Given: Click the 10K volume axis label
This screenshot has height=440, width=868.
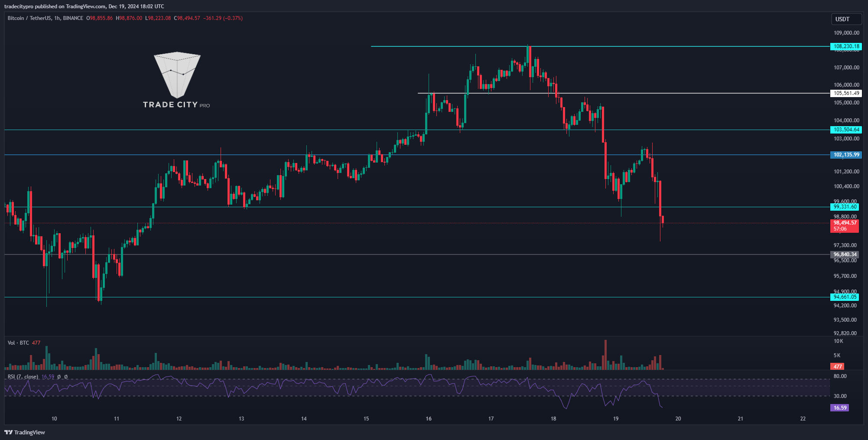Looking at the screenshot, I should pyautogui.click(x=839, y=341).
